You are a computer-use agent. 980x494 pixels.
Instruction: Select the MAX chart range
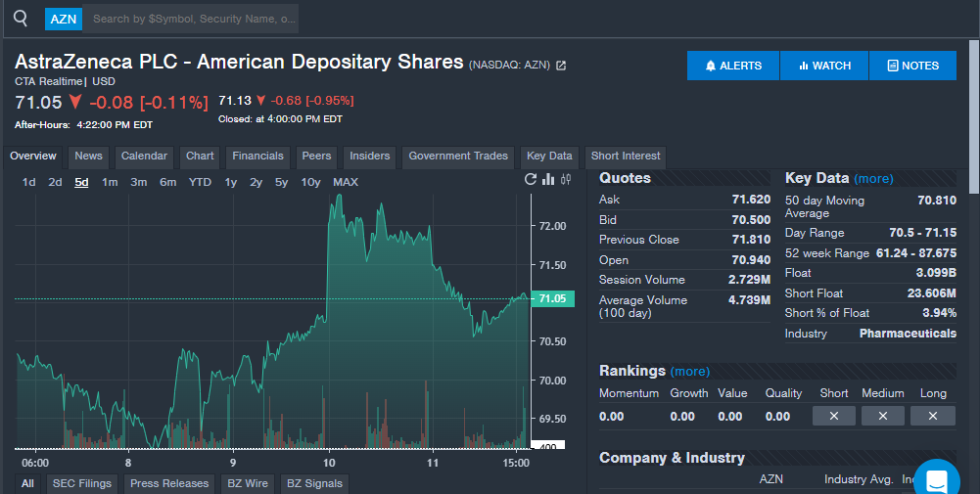(346, 182)
